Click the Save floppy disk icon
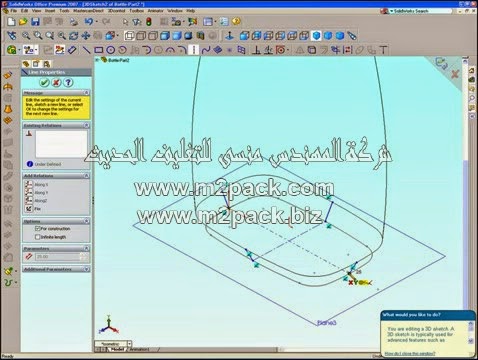 click(x=35, y=22)
